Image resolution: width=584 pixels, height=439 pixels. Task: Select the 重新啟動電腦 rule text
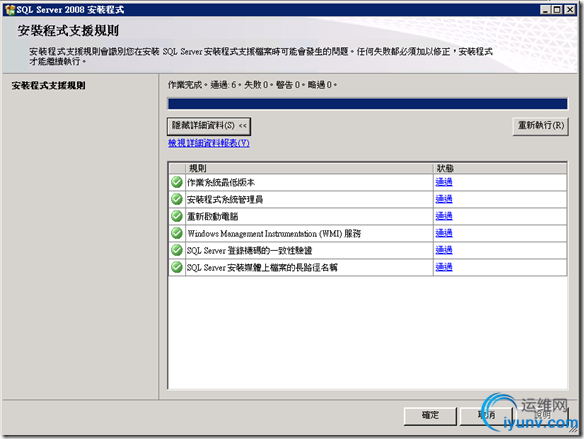212,217
